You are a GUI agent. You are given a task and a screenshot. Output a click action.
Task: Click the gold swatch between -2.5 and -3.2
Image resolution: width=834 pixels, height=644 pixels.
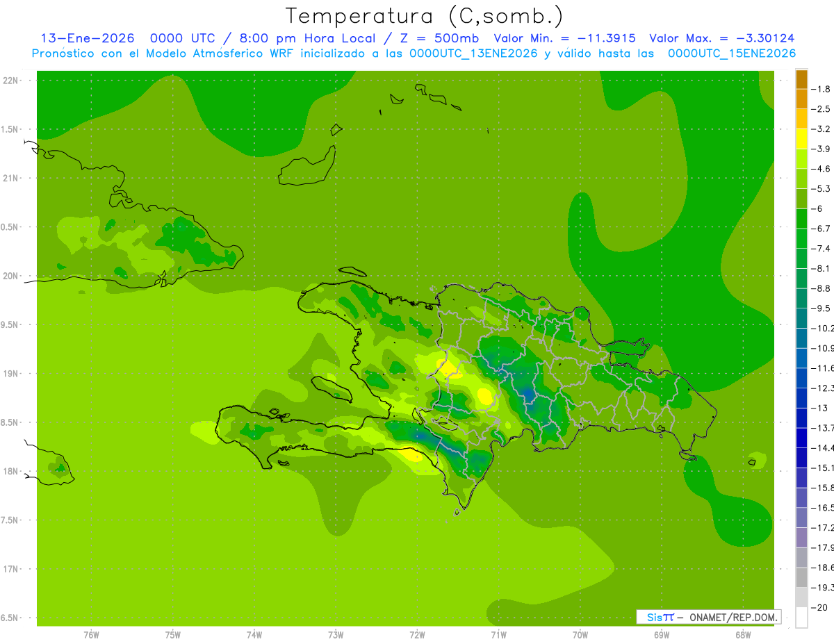[801, 119]
